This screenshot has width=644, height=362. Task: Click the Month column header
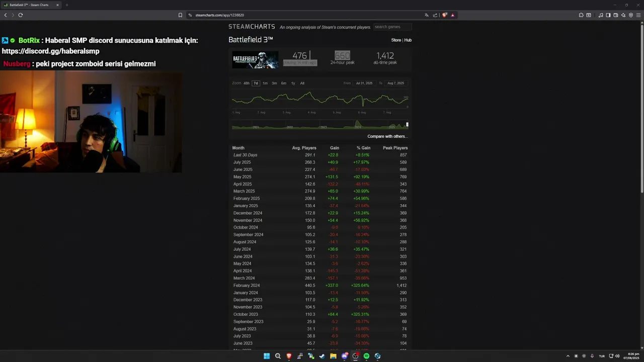point(238,148)
